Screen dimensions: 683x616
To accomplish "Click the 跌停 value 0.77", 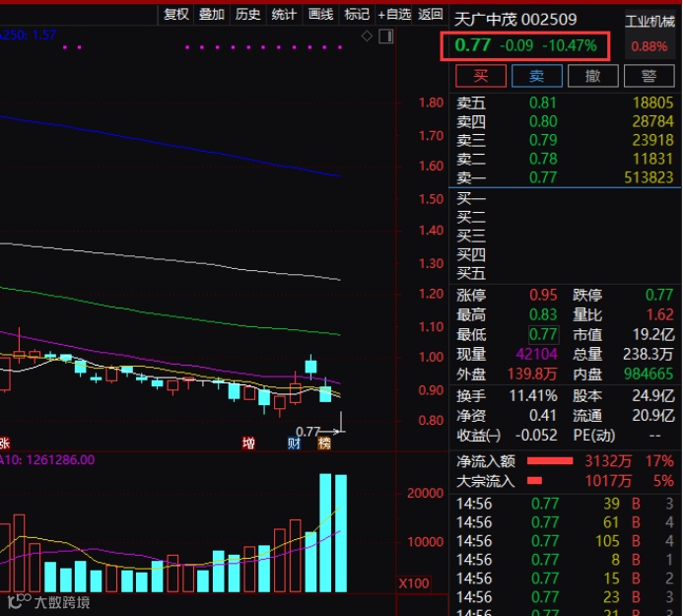I will 659,296.
